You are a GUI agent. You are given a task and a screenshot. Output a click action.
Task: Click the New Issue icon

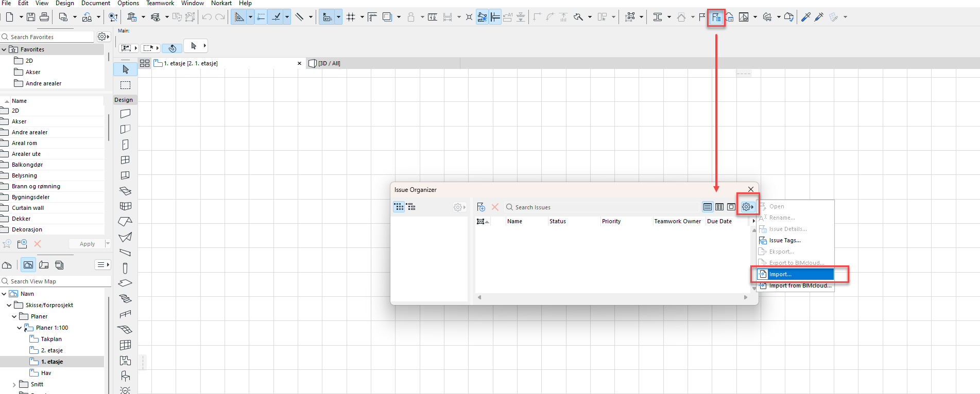pyautogui.click(x=481, y=207)
